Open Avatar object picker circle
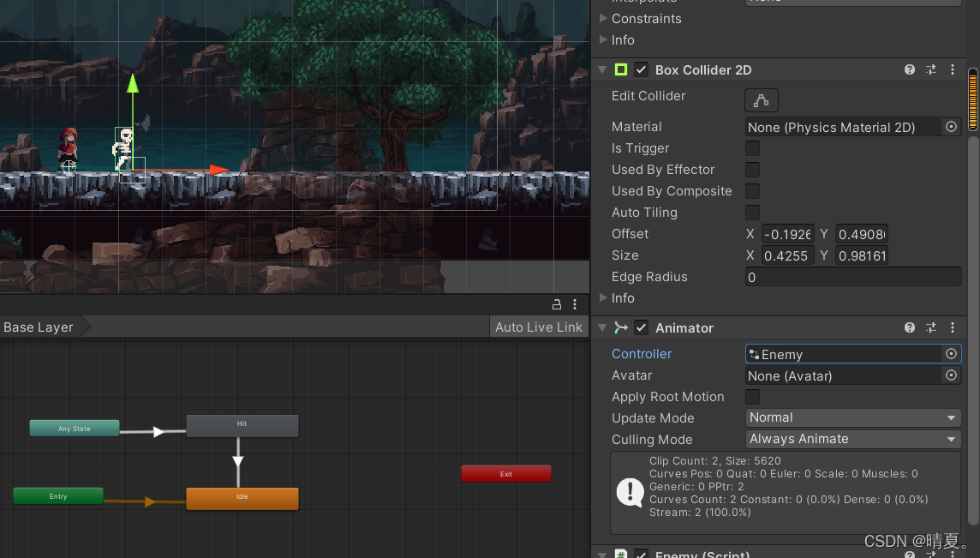 pos(951,375)
